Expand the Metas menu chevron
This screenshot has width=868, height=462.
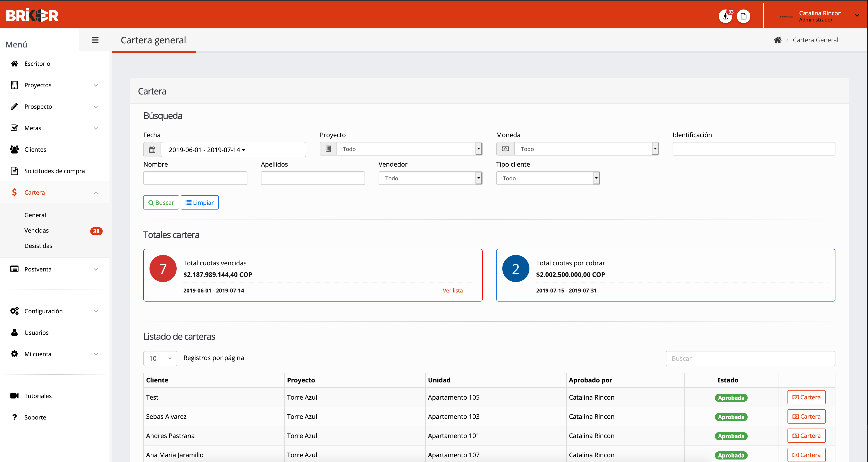(96, 128)
